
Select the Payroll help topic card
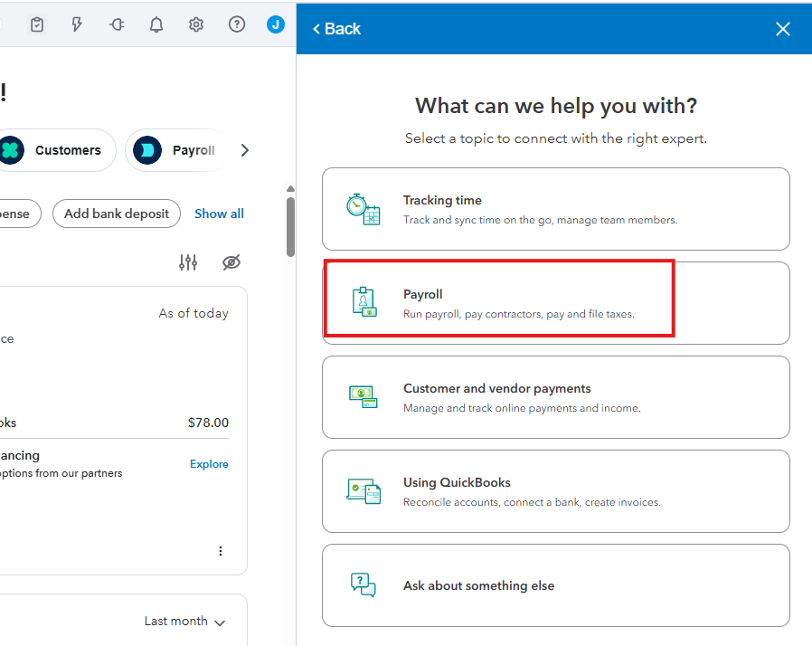[x=556, y=303]
